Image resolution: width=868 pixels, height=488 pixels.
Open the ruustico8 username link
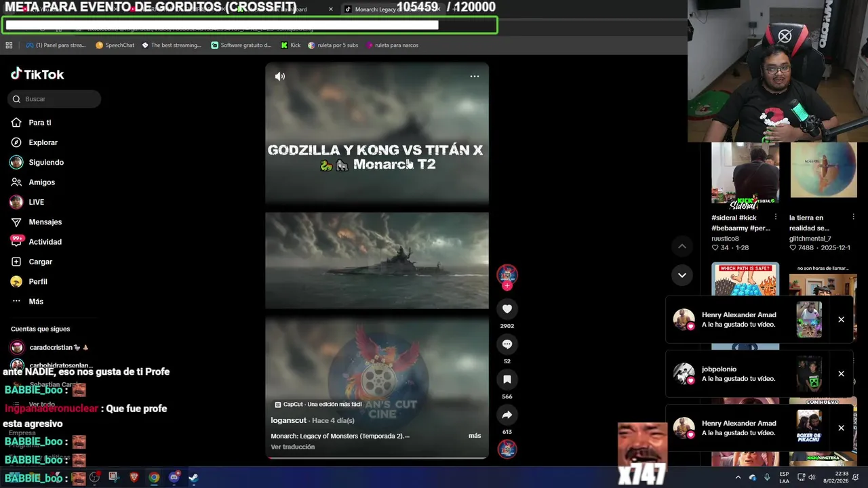[x=725, y=239]
